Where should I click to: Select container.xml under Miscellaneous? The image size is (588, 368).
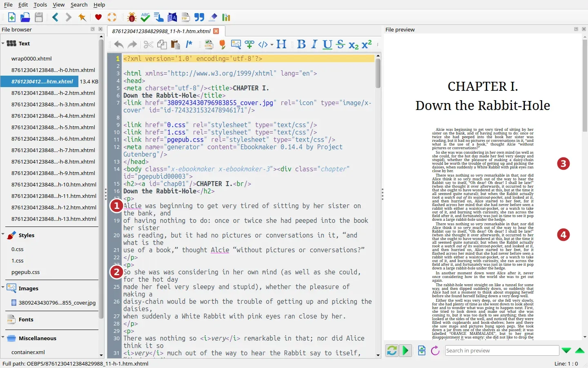28,352
